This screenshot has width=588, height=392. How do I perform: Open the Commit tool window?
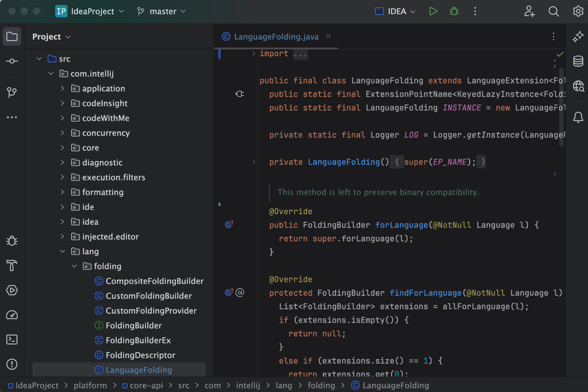(x=12, y=61)
